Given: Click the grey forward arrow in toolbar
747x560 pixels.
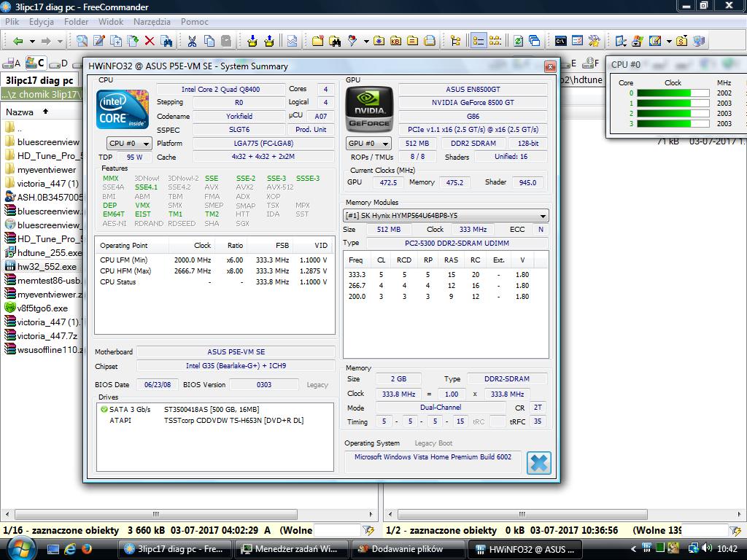Looking at the screenshot, I should (46, 42).
